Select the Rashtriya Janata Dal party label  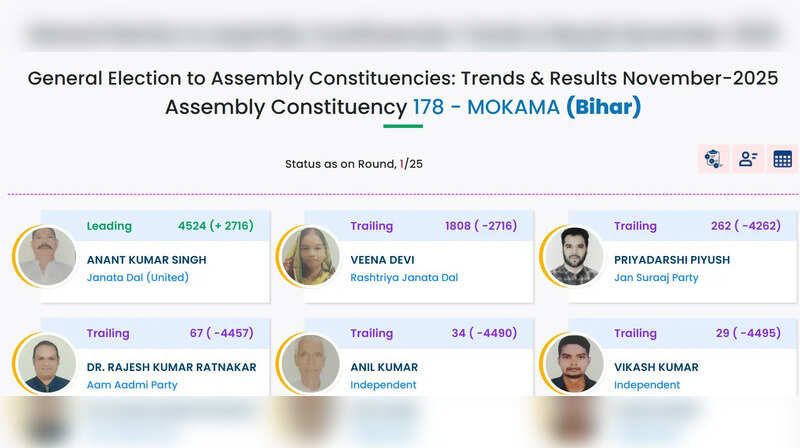click(404, 278)
